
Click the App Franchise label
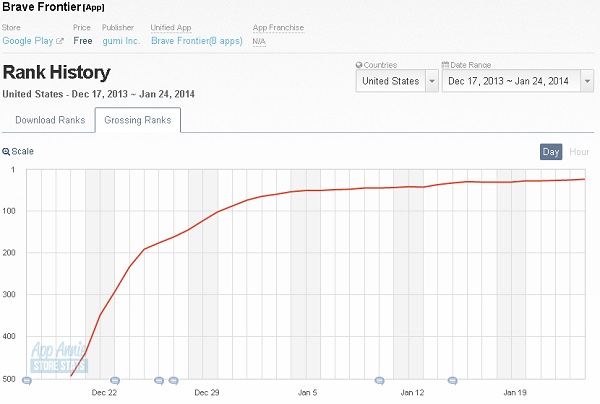[x=278, y=28]
